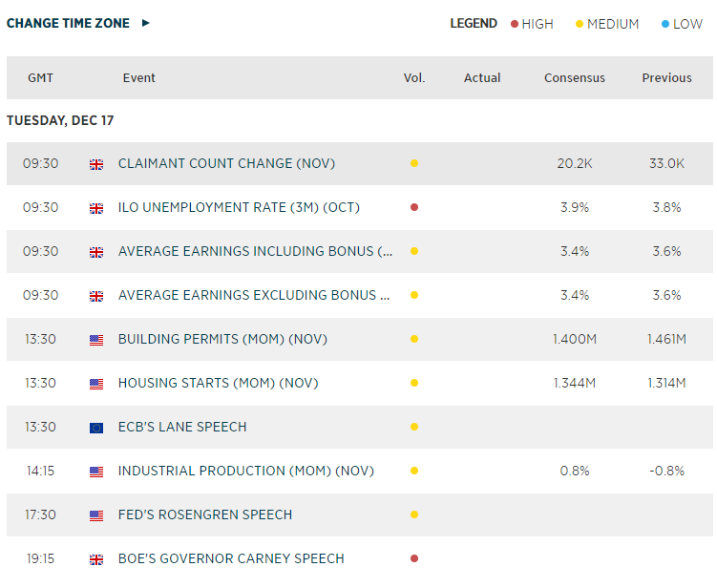
Task: Click the Consensus column header
Action: click(x=575, y=78)
